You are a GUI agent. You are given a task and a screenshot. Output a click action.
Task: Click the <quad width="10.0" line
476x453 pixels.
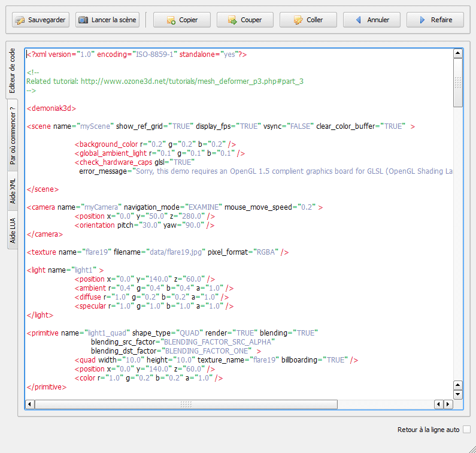216,360
